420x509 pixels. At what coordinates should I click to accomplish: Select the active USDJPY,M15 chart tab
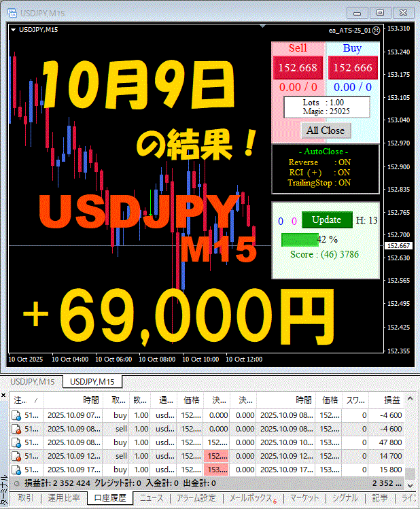(92, 381)
